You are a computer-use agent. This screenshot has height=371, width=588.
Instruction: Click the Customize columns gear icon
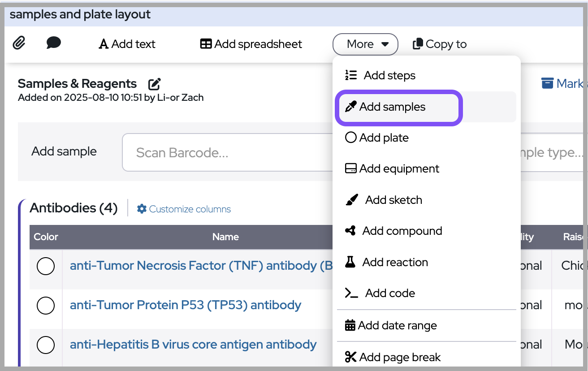point(142,209)
